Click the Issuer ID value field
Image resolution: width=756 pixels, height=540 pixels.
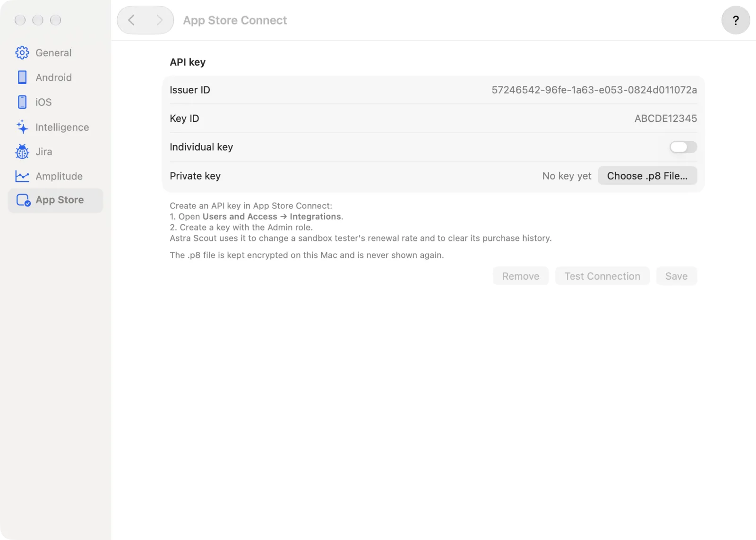(x=594, y=90)
